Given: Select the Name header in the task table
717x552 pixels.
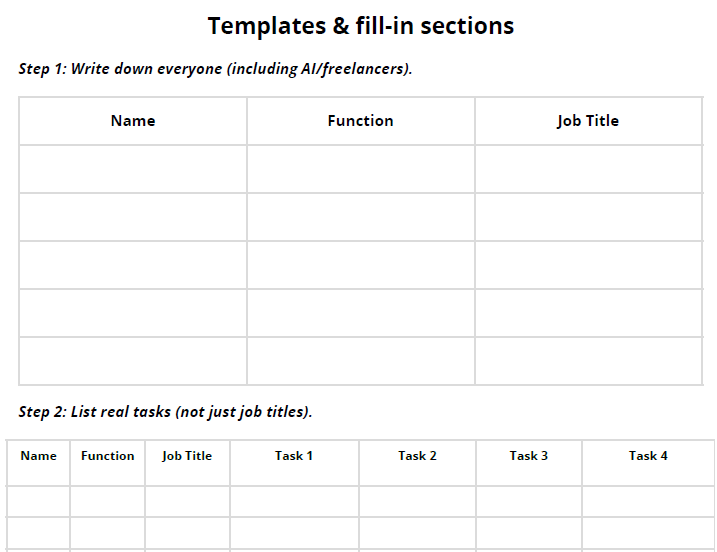Looking at the screenshot, I should (x=38, y=456).
